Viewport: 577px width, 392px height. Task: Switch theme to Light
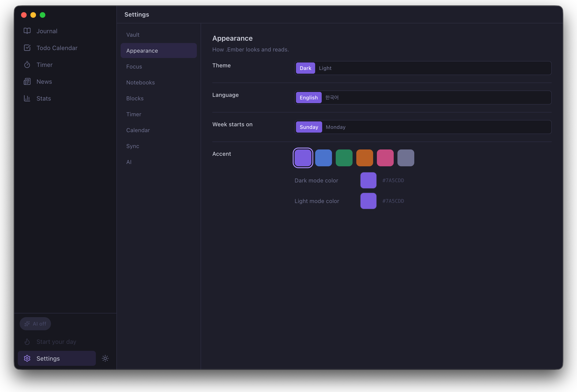(325, 68)
